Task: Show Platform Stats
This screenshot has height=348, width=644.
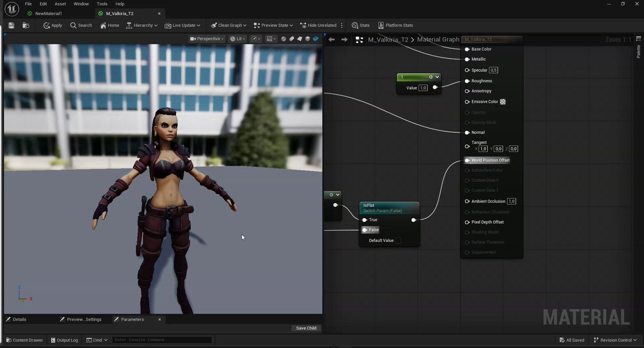Action: (395, 25)
